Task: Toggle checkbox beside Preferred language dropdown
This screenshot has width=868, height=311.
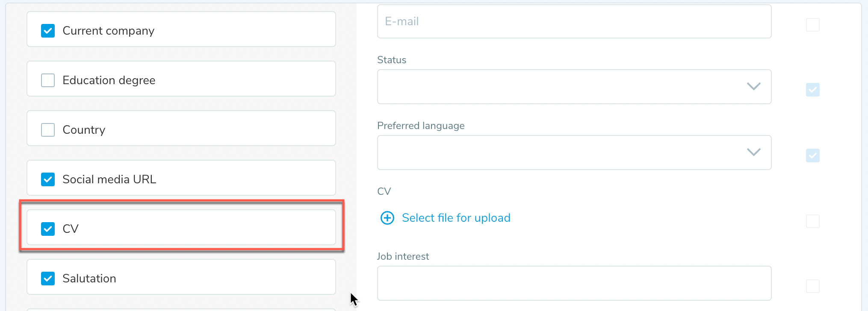Action: (812, 155)
